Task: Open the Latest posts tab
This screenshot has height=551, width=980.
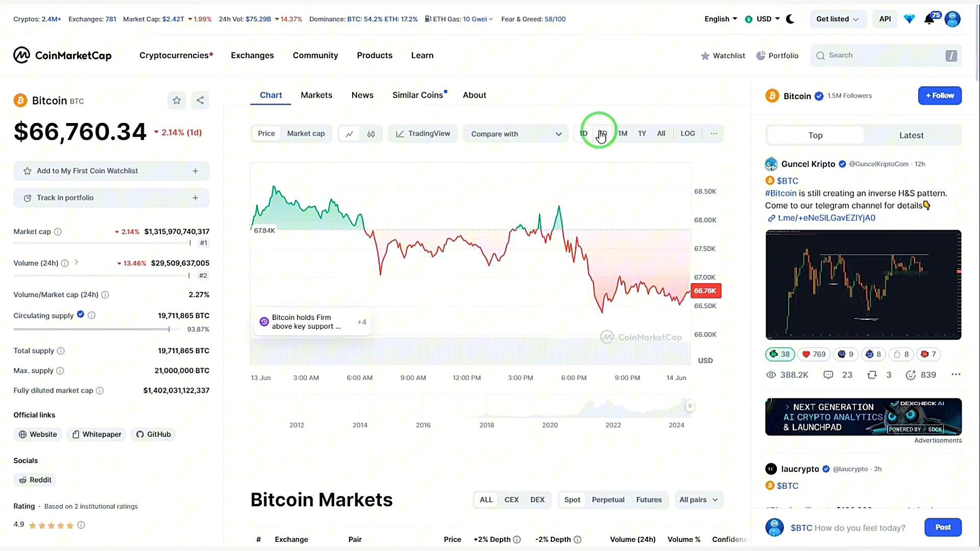Action: [x=911, y=136]
